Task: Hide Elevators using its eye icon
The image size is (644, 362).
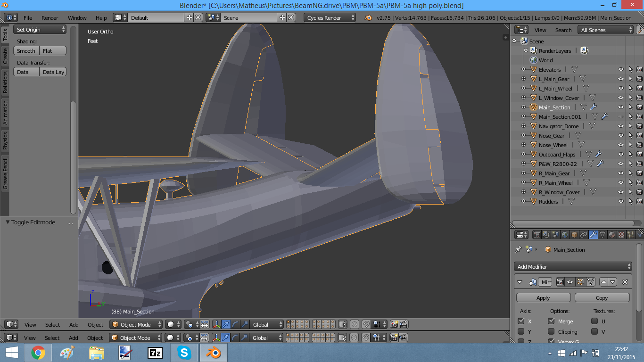Action: coord(621,69)
